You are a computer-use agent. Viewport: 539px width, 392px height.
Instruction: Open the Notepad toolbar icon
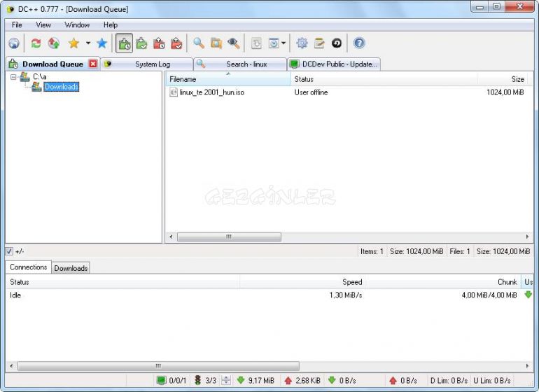pos(319,43)
